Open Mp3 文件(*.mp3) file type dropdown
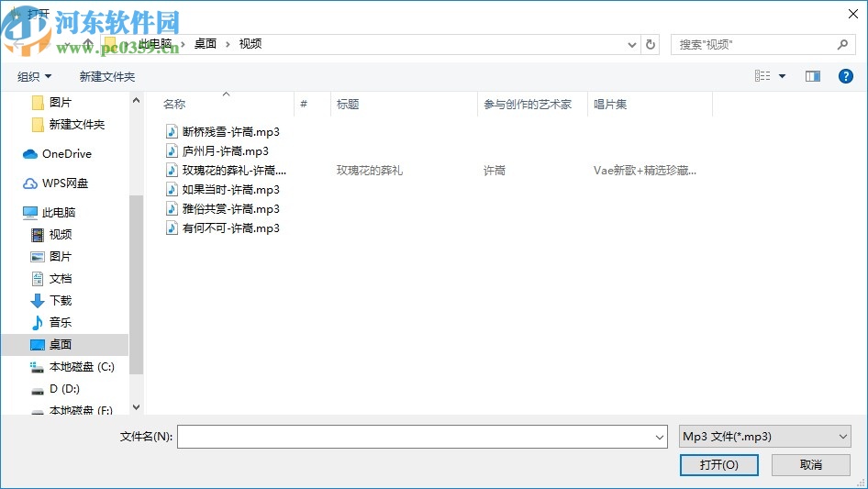 tap(764, 437)
